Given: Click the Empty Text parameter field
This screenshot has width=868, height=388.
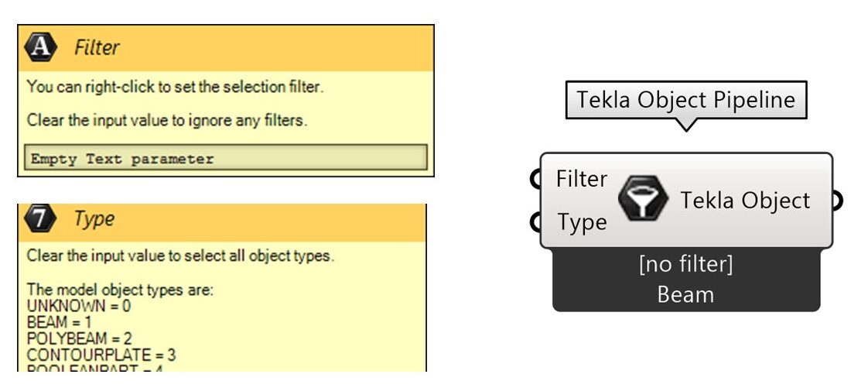Looking at the screenshot, I should point(226,159).
